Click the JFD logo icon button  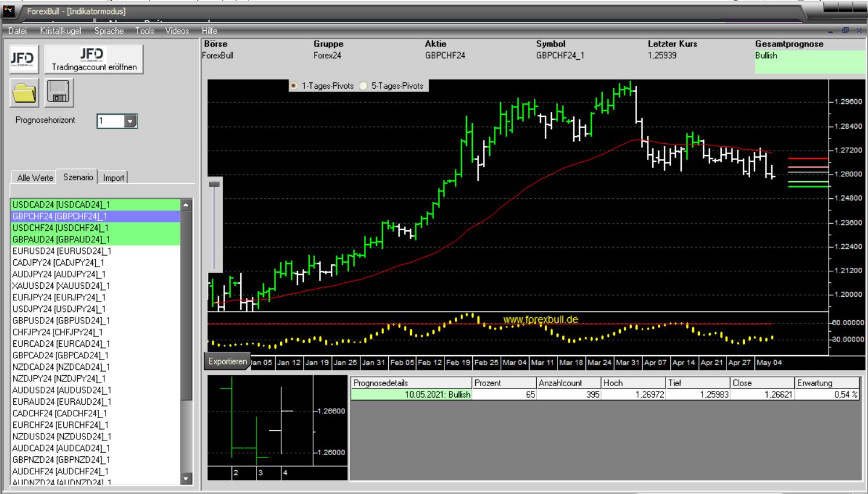pyautogui.click(x=24, y=59)
